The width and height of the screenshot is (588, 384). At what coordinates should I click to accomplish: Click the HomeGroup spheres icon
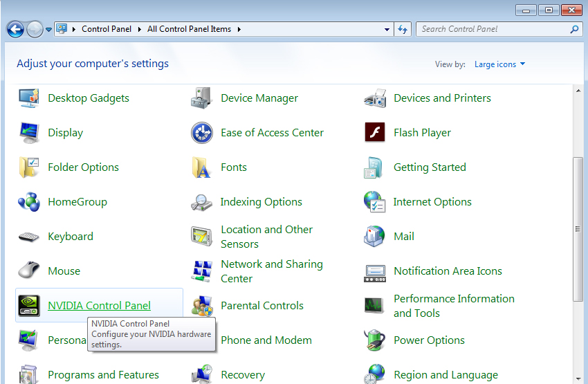tap(29, 202)
